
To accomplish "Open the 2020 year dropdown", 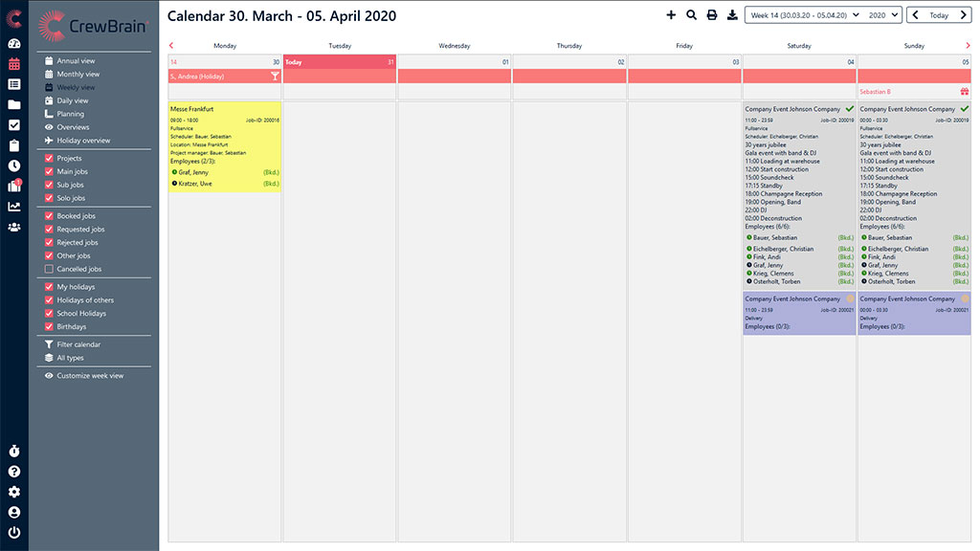I will coord(881,15).
